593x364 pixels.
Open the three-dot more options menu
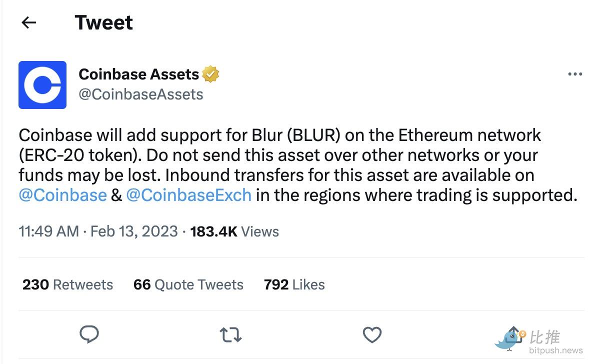click(x=575, y=74)
